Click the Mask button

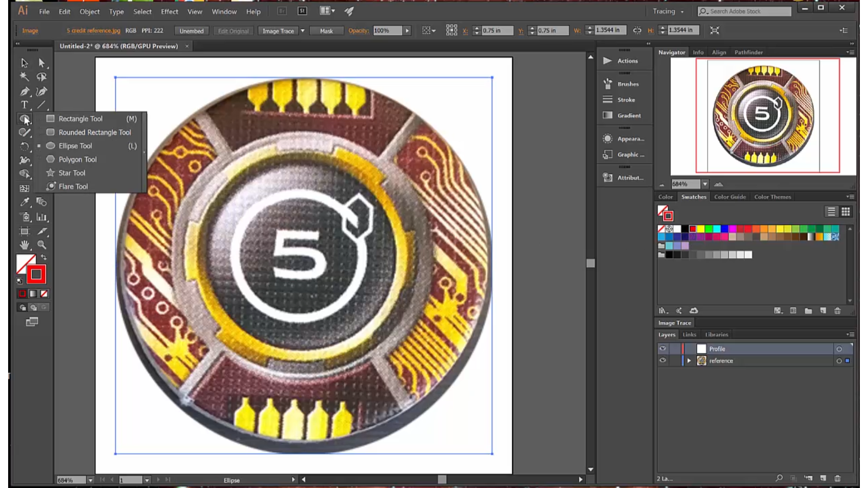tap(326, 30)
